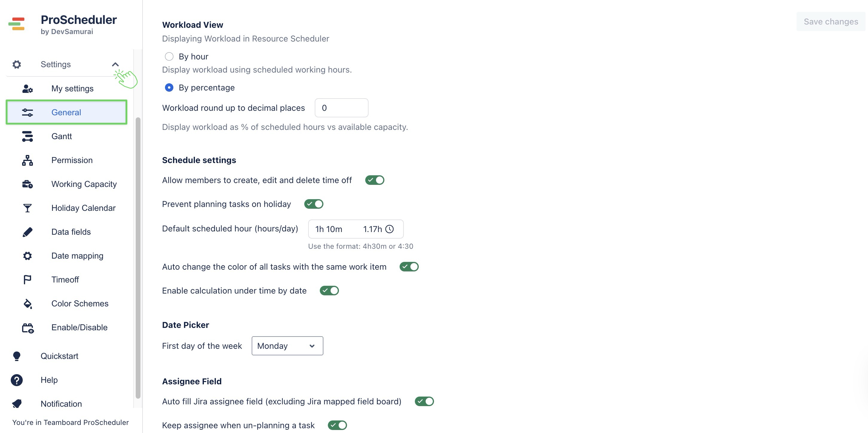Disable Enable calculation under time by date
Image resolution: width=868 pixels, height=433 pixels.
tap(329, 291)
